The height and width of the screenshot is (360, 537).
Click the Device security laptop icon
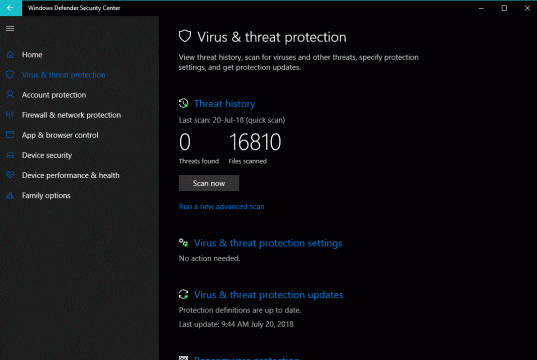[10, 155]
